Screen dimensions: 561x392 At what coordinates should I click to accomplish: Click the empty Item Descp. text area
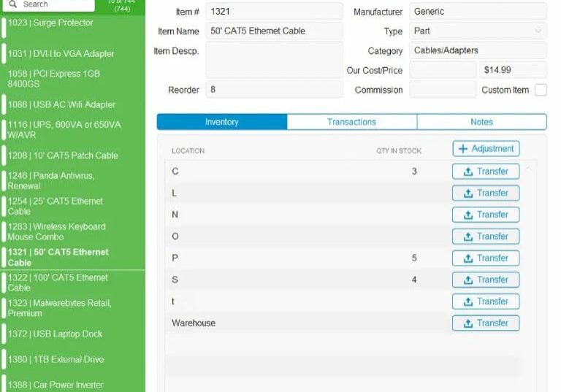274,60
